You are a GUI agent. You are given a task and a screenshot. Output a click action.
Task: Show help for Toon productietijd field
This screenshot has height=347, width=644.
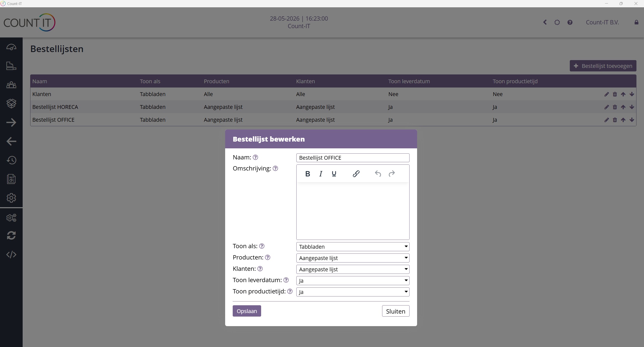click(290, 291)
